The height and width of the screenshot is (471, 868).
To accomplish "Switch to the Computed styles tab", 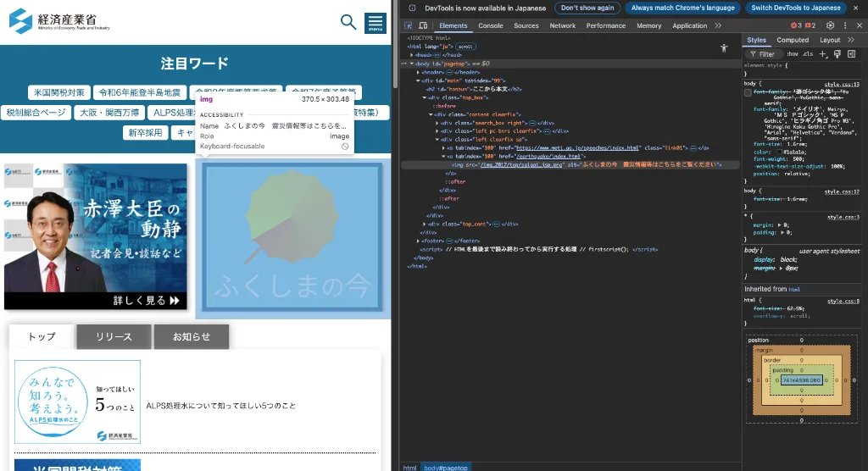I will click(x=793, y=40).
